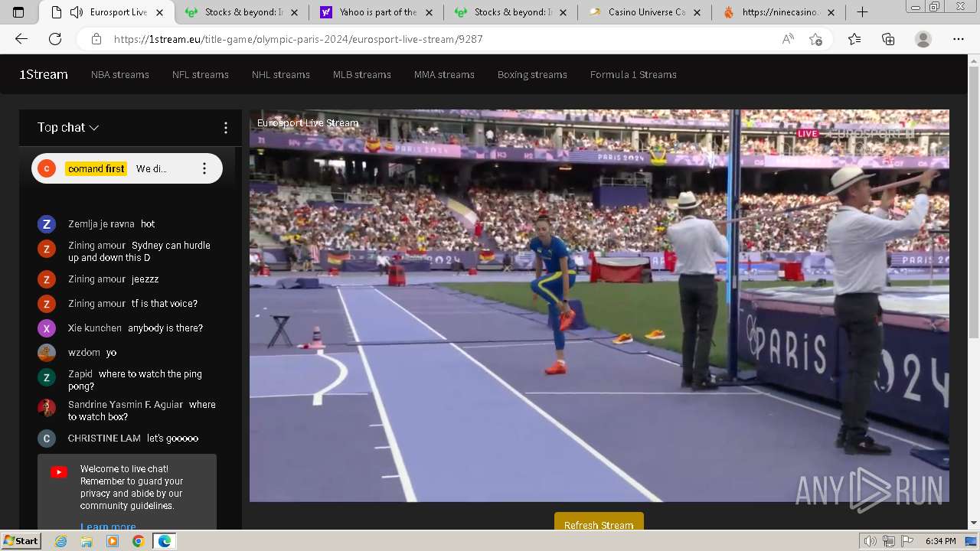Expand the Top chat dropdown

click(x=68, y=128)
